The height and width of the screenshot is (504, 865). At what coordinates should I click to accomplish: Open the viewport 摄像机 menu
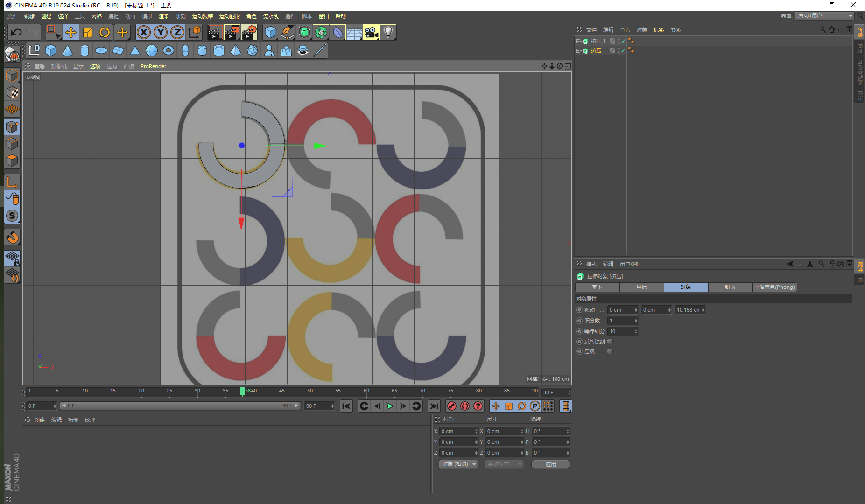(x=59, y=66)
